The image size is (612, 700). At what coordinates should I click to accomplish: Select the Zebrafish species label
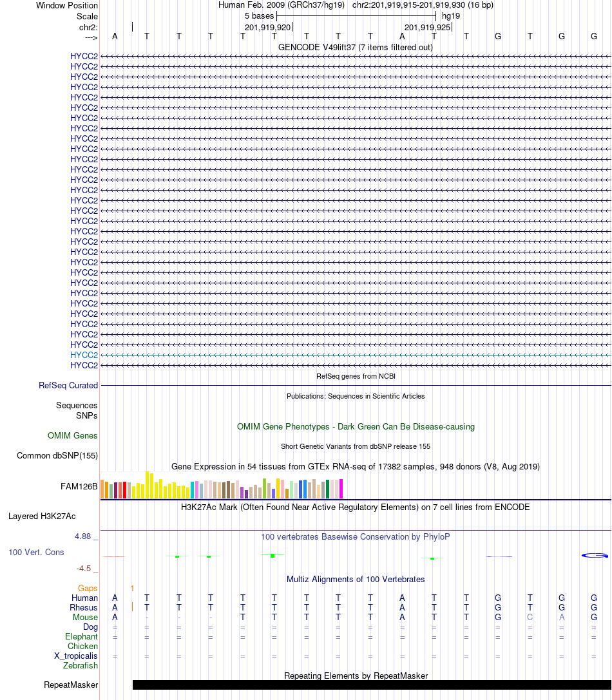(81, 666)
